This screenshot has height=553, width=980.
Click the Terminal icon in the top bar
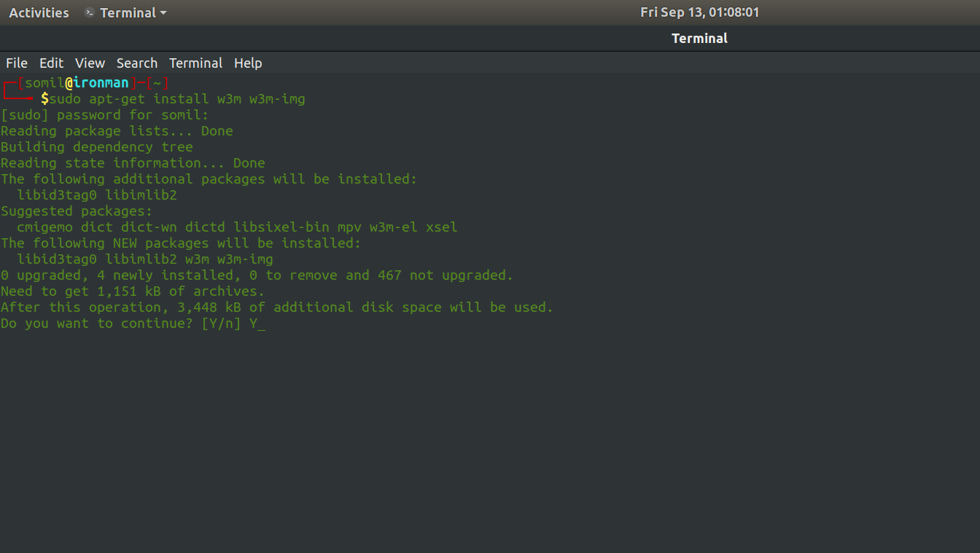pyautogui.click(x=90, y=12)
